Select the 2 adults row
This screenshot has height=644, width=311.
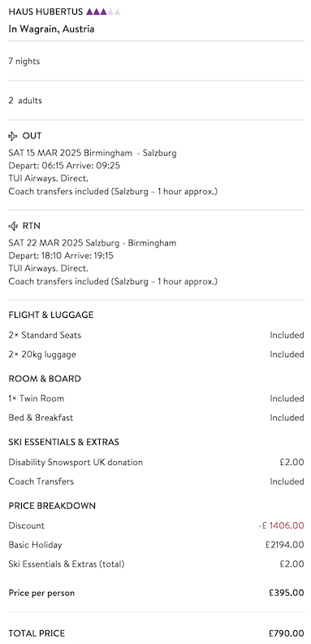coord(156,101)
